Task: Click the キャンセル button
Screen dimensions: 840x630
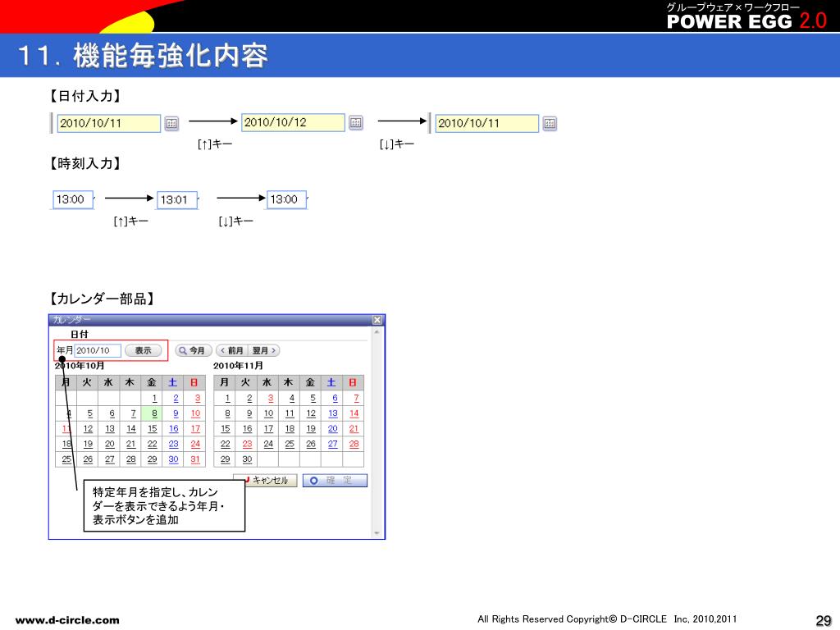Action: (x=265, y=481)
